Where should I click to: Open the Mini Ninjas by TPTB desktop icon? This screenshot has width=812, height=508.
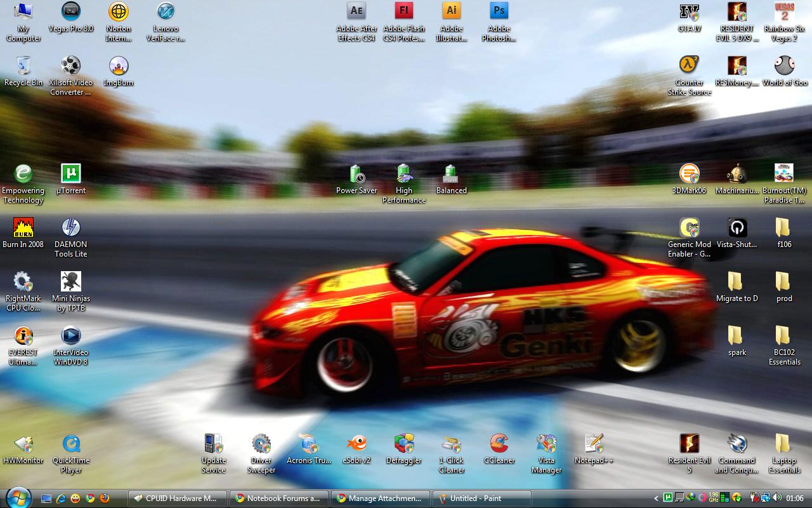pyautogui.click(x=71, y=291)
